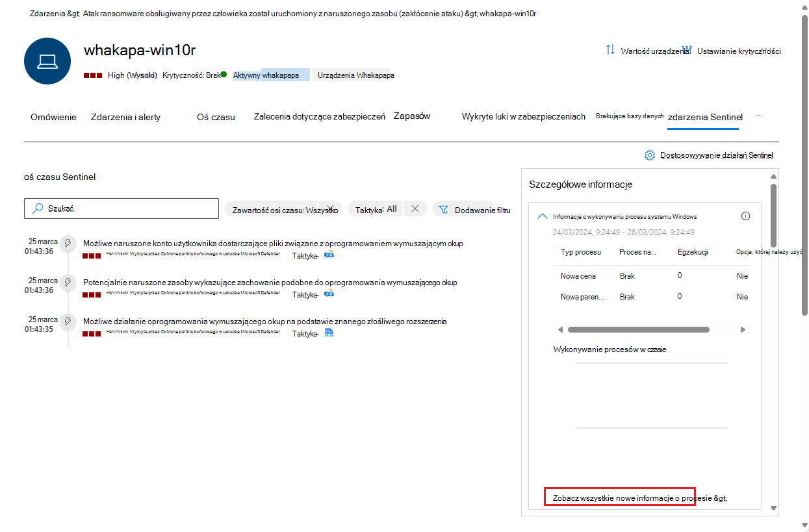Screen dimensions: 809x532
Task: Type in the Szukać search field
Action: (x=121, y=209)
